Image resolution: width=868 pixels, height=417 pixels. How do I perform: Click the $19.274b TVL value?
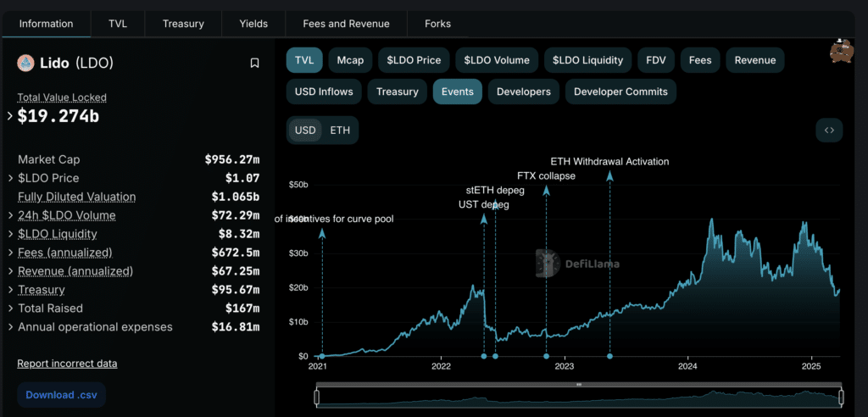58,116
